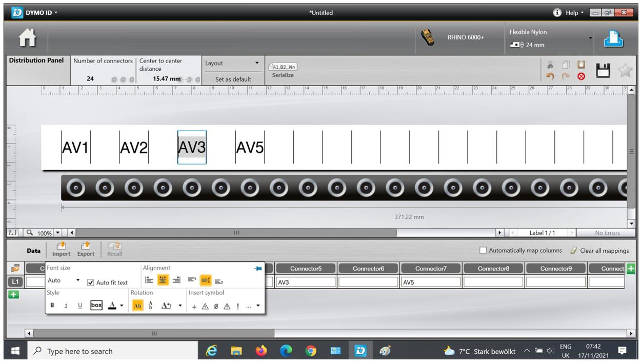Click the Connector7 field containing AV5

(431, 281)
